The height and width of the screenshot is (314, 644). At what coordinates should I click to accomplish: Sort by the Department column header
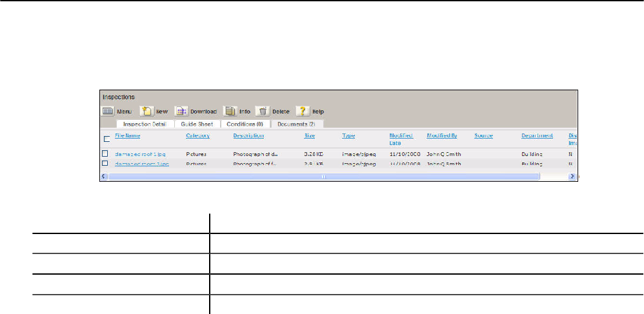tap(538, 135)
